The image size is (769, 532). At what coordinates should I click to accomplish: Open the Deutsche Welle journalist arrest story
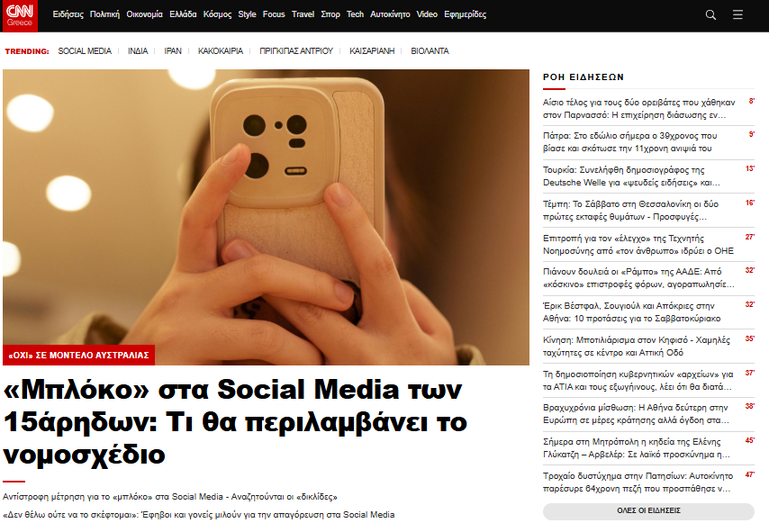pos(631,176)
